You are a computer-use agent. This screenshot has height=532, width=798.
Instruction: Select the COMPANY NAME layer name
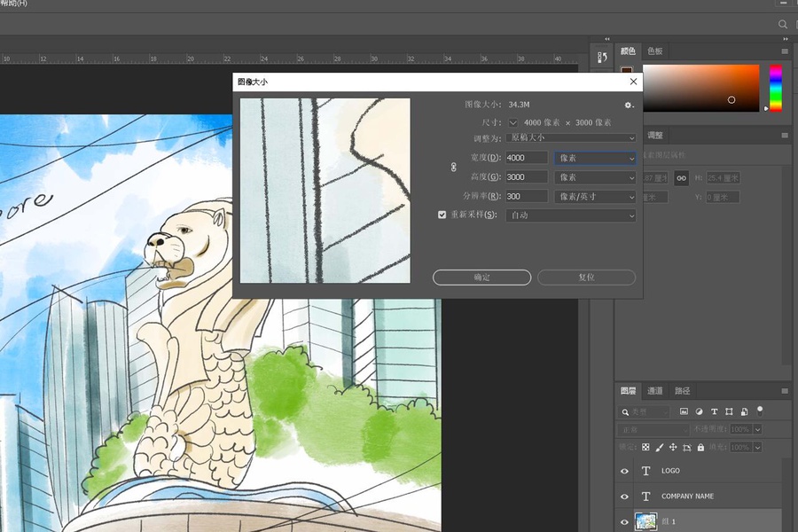687,497
